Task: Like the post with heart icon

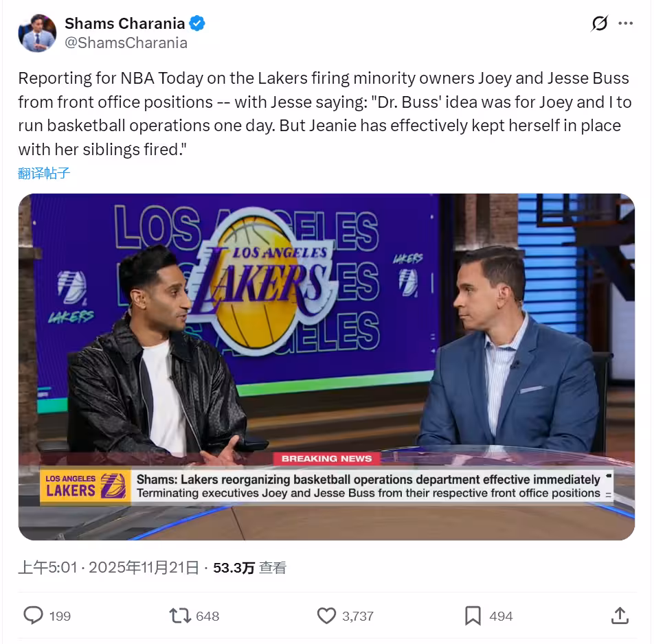Action: point(326,616)
